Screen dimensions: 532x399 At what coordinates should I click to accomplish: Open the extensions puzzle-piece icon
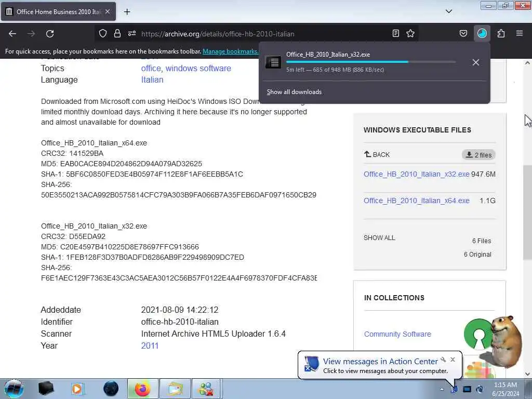[x=501, y=33]
